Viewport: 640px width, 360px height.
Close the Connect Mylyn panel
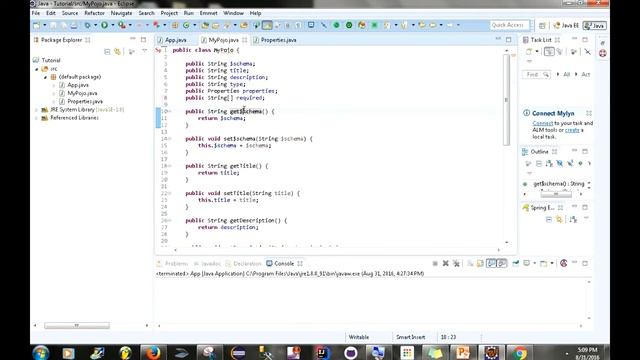589,113
